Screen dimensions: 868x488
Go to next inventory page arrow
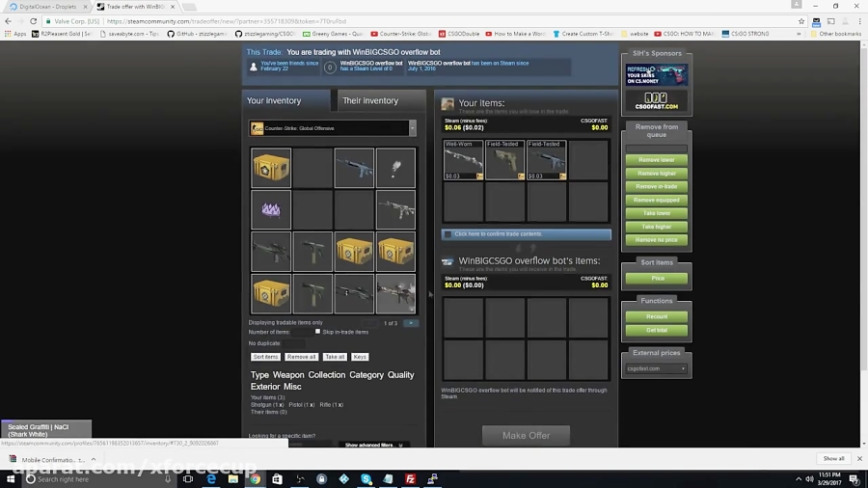[411, 322]
